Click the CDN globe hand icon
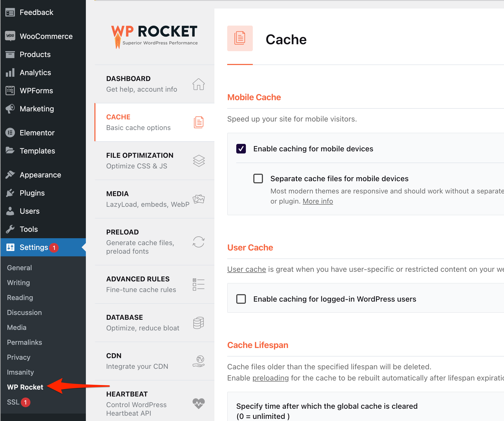The image size is (504, 421). pos(199,361)
